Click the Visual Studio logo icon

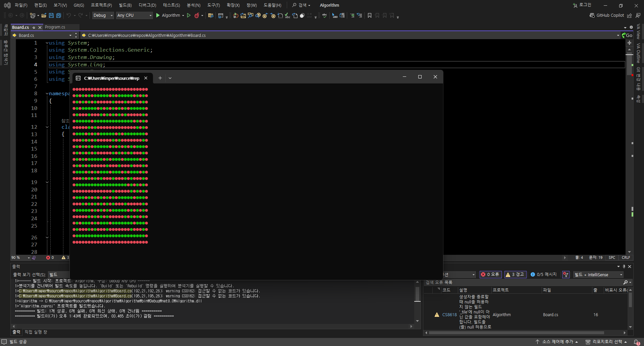point(7,5)
